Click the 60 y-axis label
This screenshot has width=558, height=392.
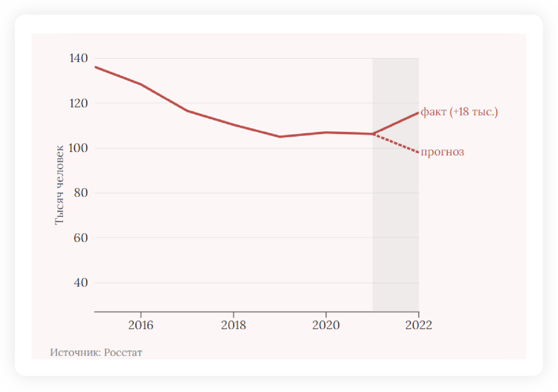tap(81, 238)
